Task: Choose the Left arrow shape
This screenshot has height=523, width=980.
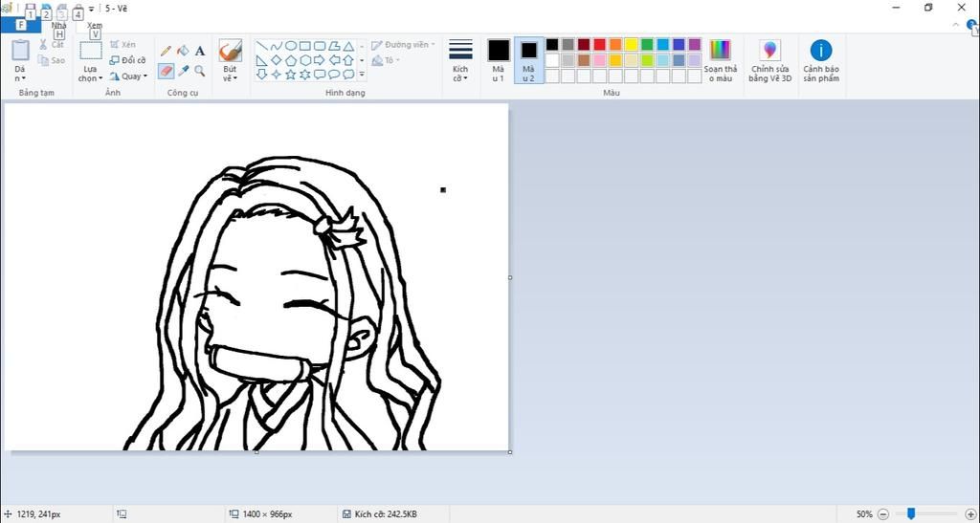Action: [x=334, y=60]
